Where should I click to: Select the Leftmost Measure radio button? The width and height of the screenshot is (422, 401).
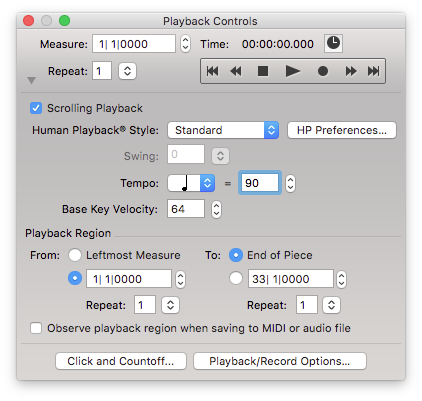pyautogui.click(x=75, y=255)
